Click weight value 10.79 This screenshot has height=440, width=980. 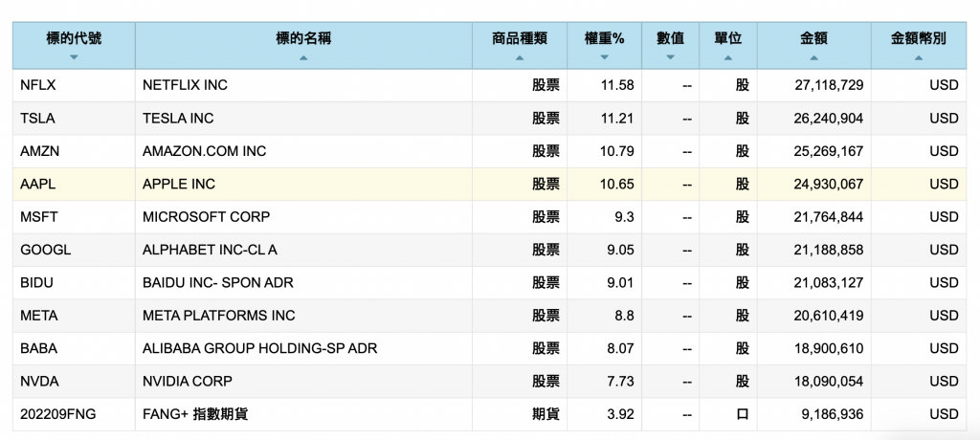tap(616, 151)
